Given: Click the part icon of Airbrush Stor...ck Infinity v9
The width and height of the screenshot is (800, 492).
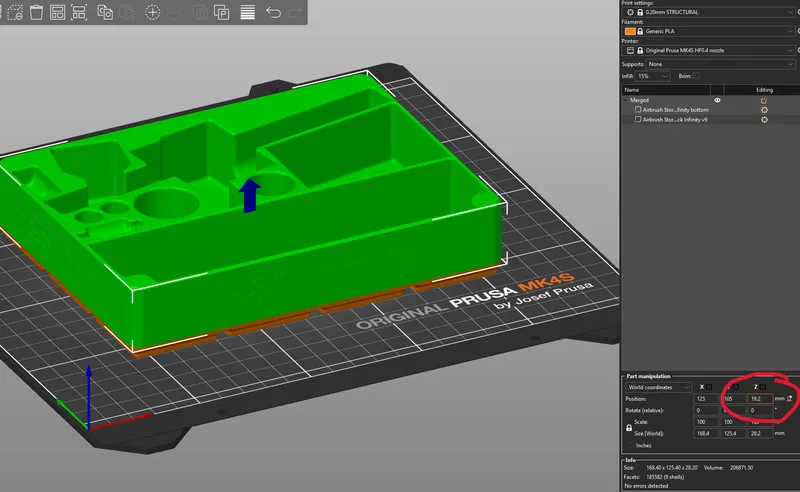Looking at the screenshot, I should (x=638, y=119).
